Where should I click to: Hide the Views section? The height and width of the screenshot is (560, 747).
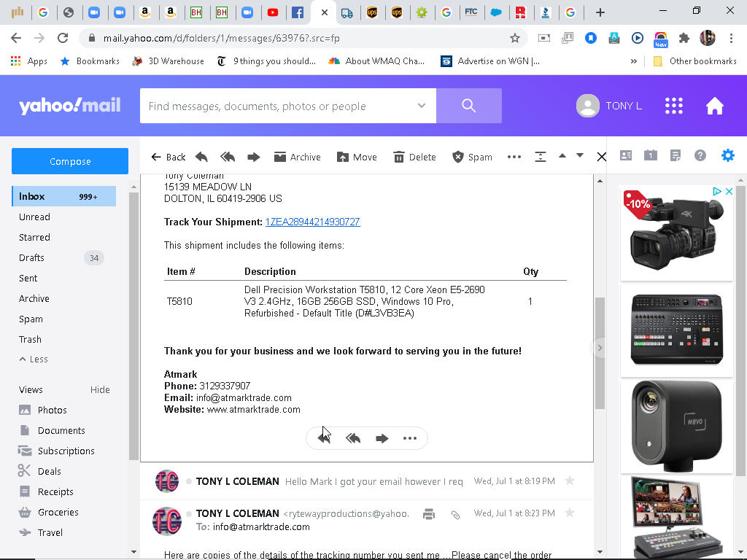click(100, 389)
